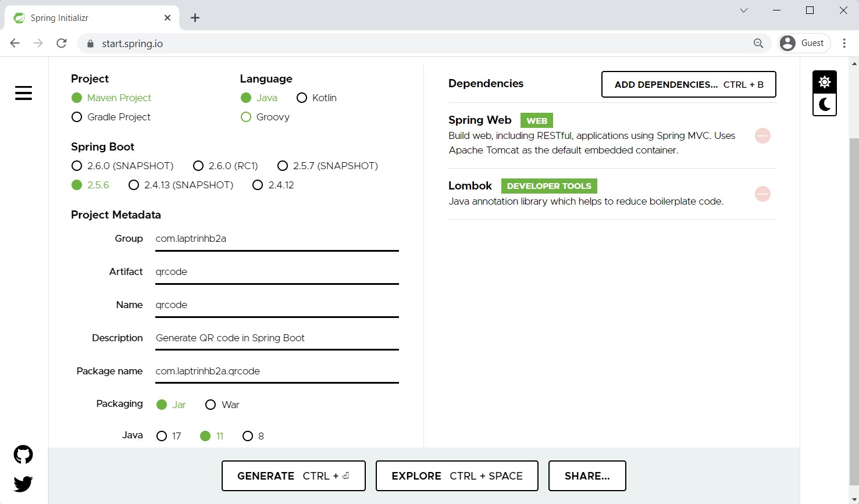Select Gradle Project option
Screen dimensions: 859x504
pyautogui.click(x=111, y=117)
